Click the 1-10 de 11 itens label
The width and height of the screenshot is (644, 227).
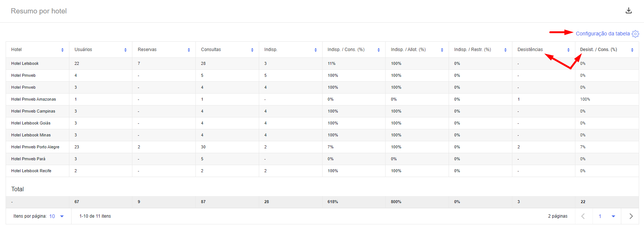pyautogui.click(x=95, y=216)
